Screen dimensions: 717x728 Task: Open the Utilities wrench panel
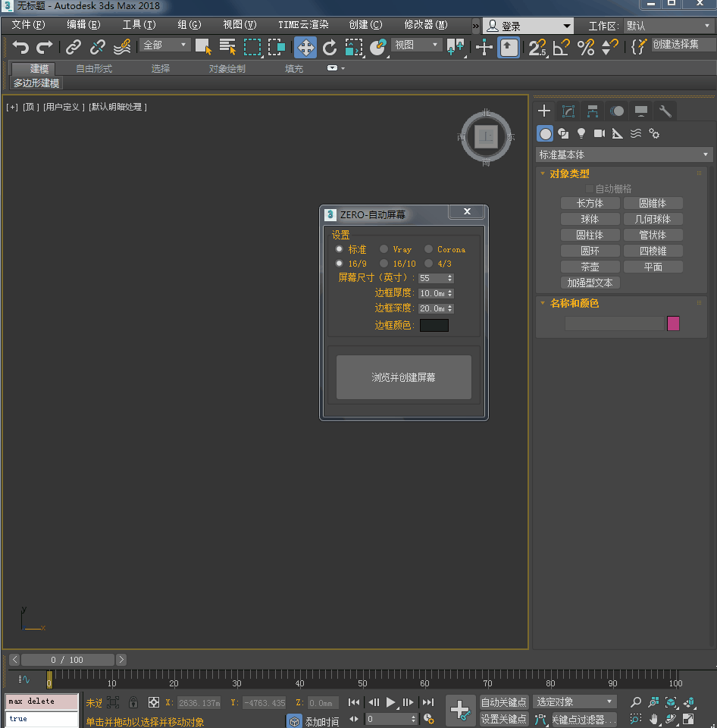point(665,111)
